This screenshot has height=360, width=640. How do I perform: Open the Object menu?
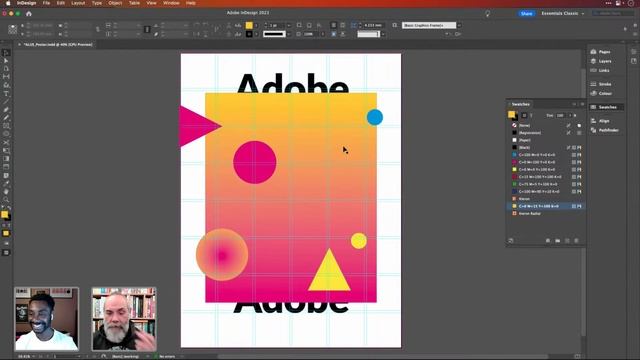pos(115,3)
